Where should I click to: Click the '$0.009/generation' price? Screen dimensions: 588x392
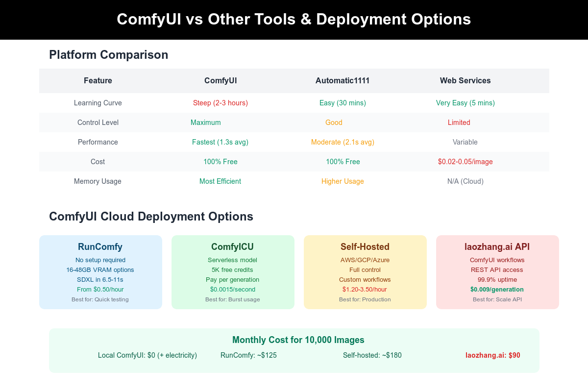(497, 290)
